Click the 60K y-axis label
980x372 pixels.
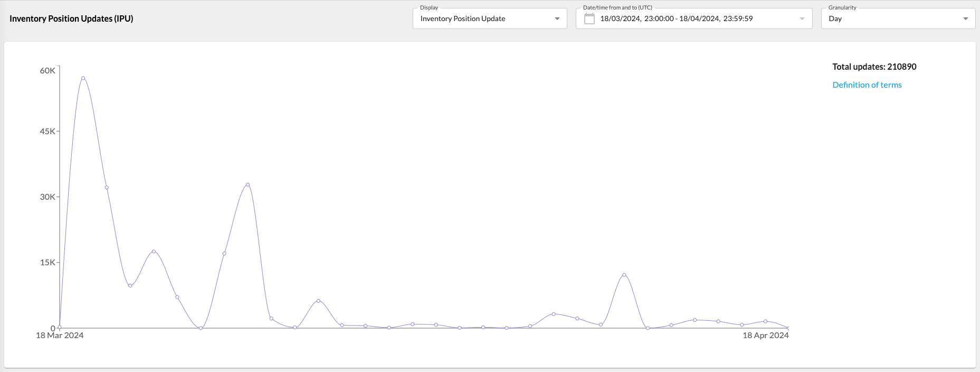(x=47, y=71)
